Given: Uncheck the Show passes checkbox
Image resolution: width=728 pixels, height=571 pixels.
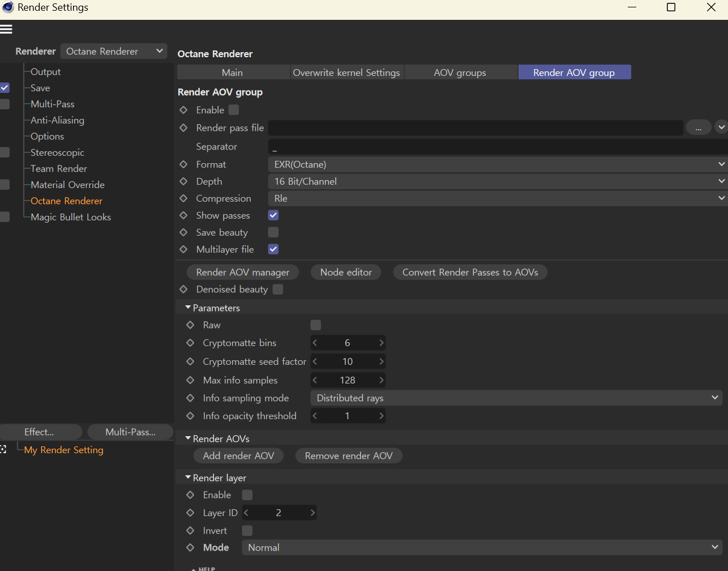Looking at the screenshot, I should click(x=273, y=215).
